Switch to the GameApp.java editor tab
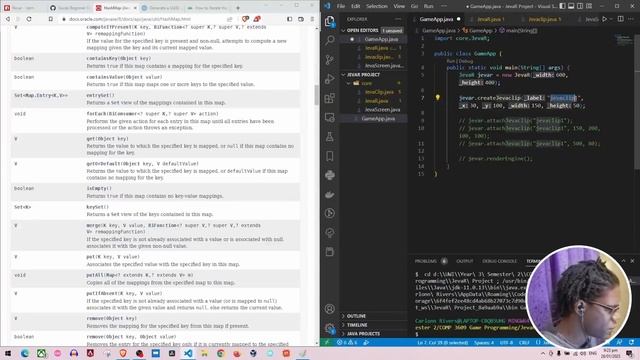 coord(436,19)
